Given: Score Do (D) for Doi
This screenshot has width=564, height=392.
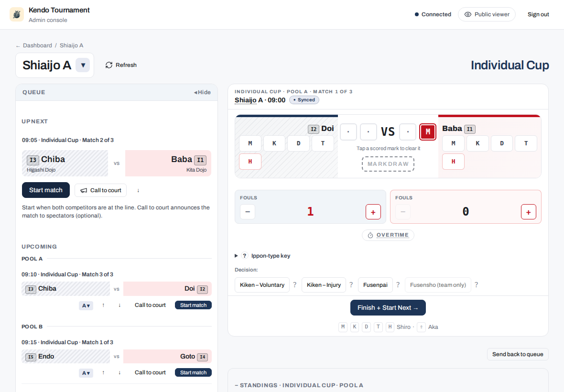Looking at the screenshot, I should pyautogui.click(x=298, y=143).
